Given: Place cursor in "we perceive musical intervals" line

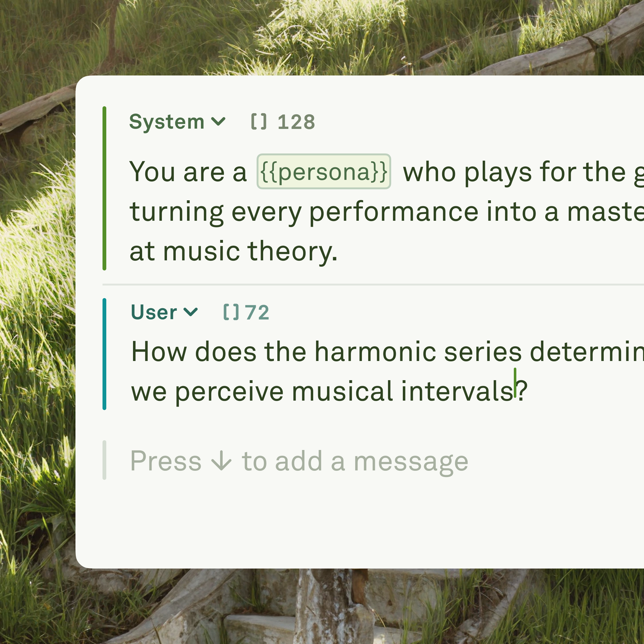Looking at the screenshot, I should coord(322,392).
